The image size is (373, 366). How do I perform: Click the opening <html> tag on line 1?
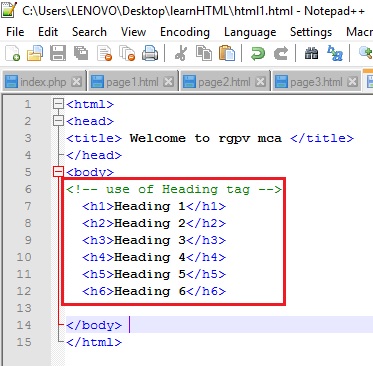click(x=90, y=104)
